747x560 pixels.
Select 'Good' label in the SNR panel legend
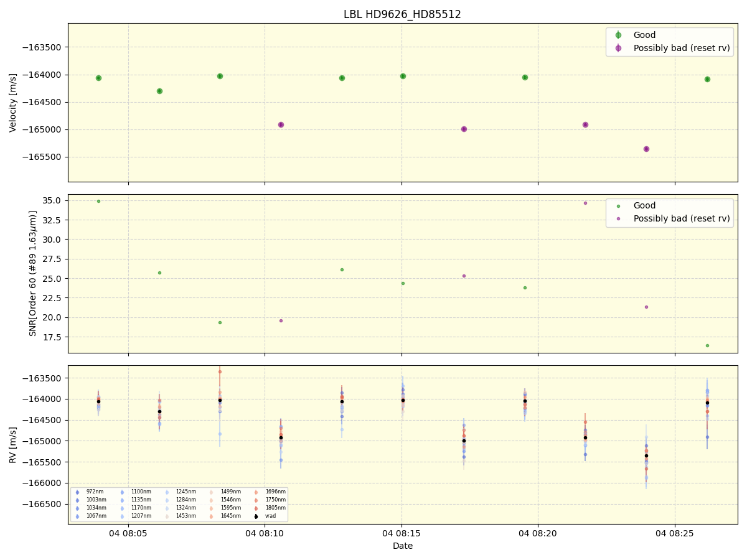[x=644, y=205]
